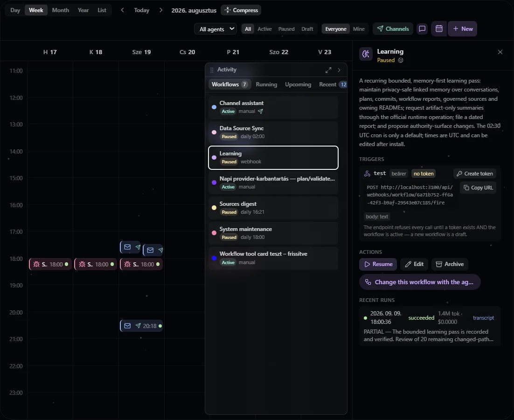Toggle the calendar view icon button
Image resolution: width=514 pixels, height=420 pixels.
439,29
